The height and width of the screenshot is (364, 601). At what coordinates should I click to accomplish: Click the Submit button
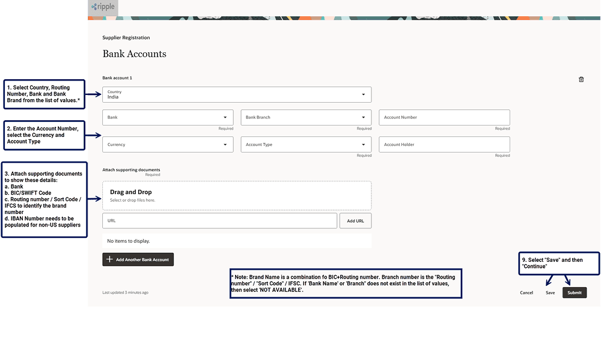pyautogui.click(x=574, y=293)
